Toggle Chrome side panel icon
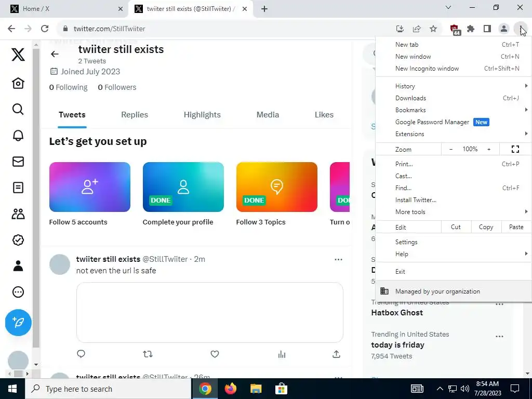Viewport: 532px width, 399px height. 487,29
